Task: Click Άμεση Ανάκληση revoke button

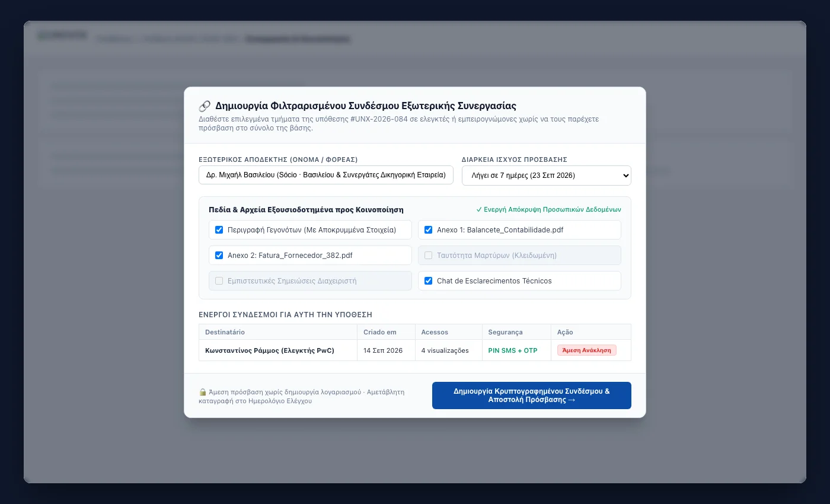Action: click(x=587, y=350)
